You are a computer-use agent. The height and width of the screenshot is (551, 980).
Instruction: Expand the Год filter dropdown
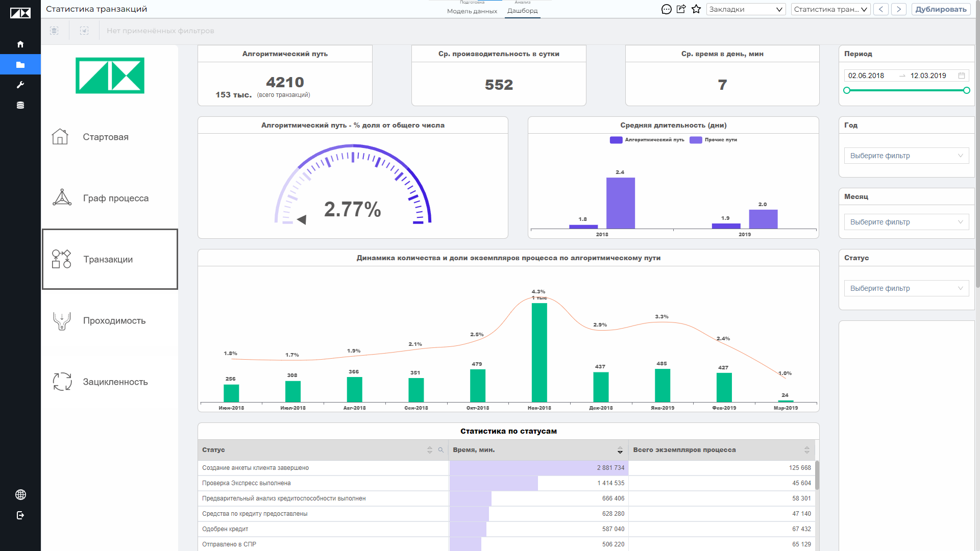tap(906, 156)
